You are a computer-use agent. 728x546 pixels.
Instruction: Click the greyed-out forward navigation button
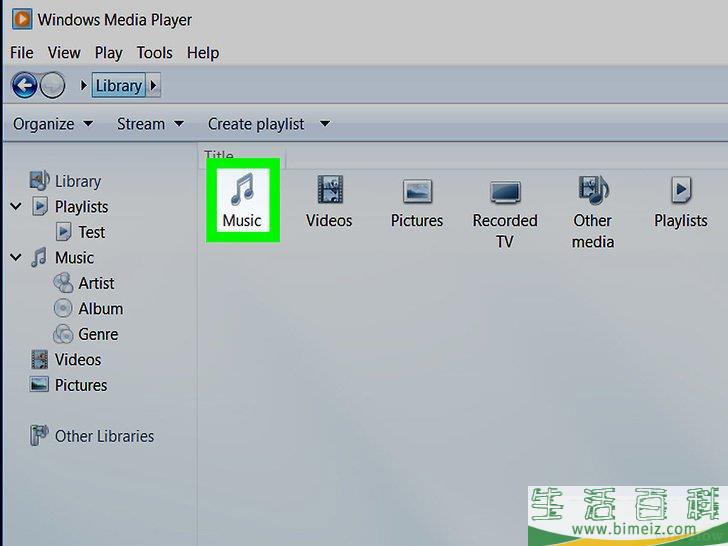click(52, 85)
